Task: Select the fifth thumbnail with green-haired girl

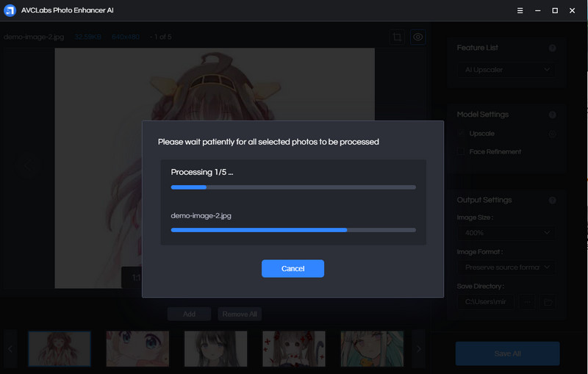Action: click(x=372, y=348)
